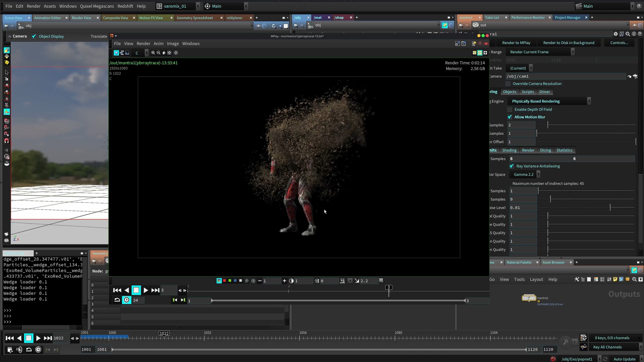Screen dimensions: 644x362
Task: Jump to first frame in main timeline
Action: pos(10,338)
